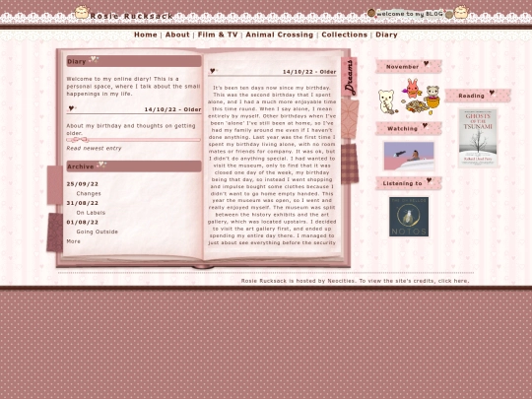Open the Collections menu item
The image size is (532, 399).
click(345, 34)
